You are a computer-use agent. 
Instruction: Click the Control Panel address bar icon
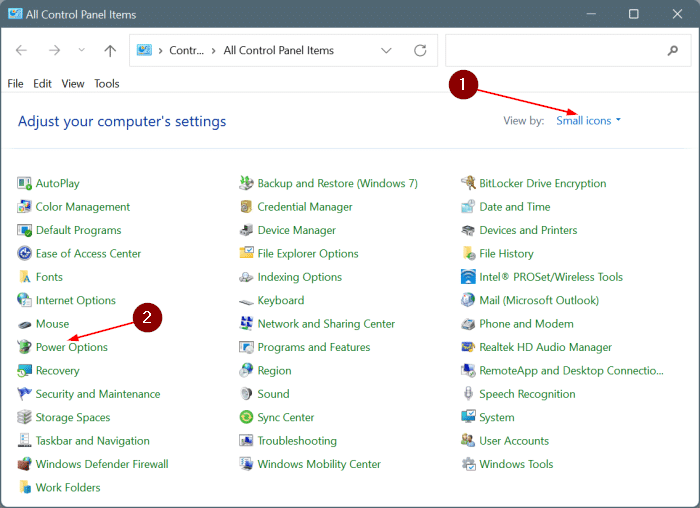tap(144, 50)
